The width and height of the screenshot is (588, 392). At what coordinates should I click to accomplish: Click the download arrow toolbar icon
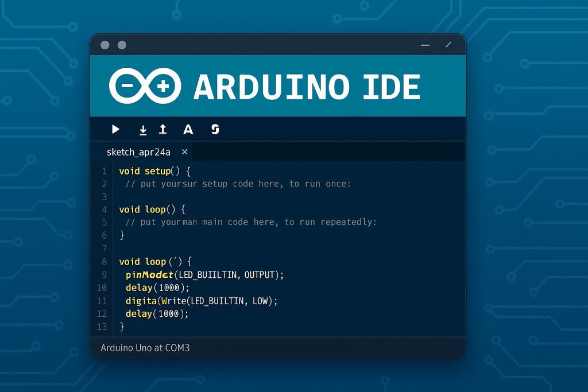click(x=143, y=130)
